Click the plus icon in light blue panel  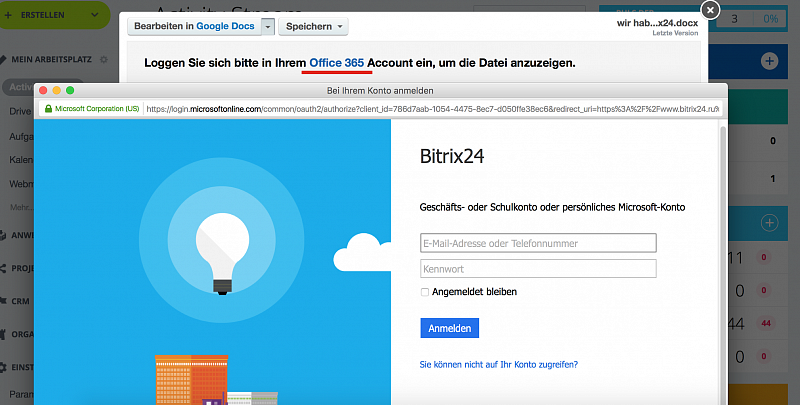pyautogui.click(x=769, y=222)
